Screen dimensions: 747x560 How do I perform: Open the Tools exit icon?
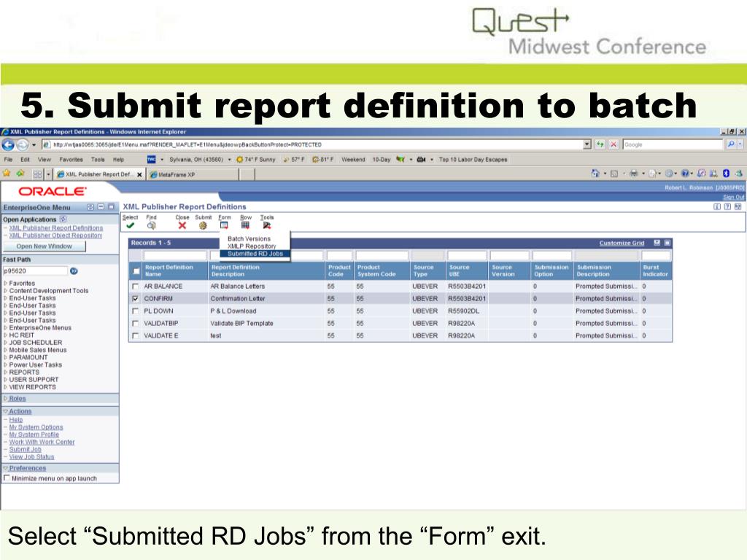point(267,226)
